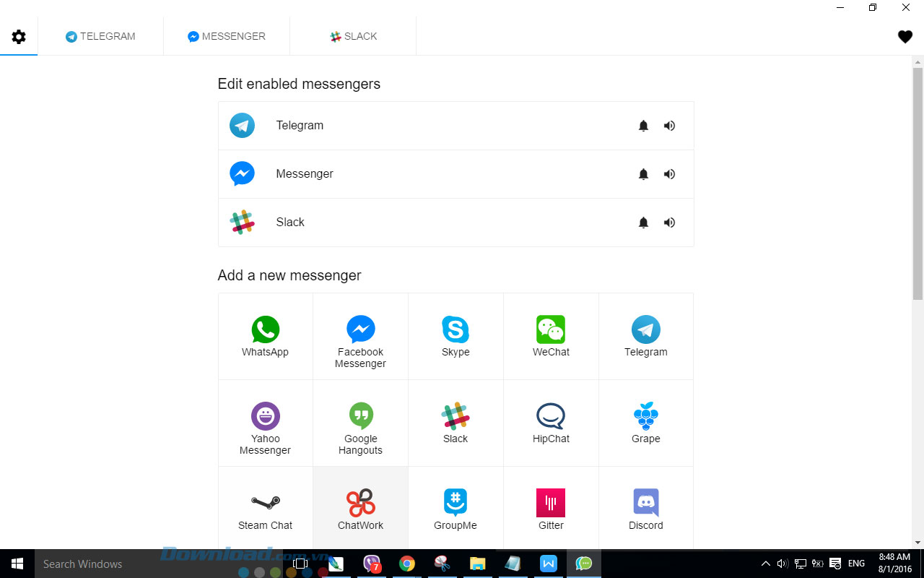The height and width of the screenshot is (578, 924).
Task: Add the Gitter messenger
Action: [x=551, y=509]
